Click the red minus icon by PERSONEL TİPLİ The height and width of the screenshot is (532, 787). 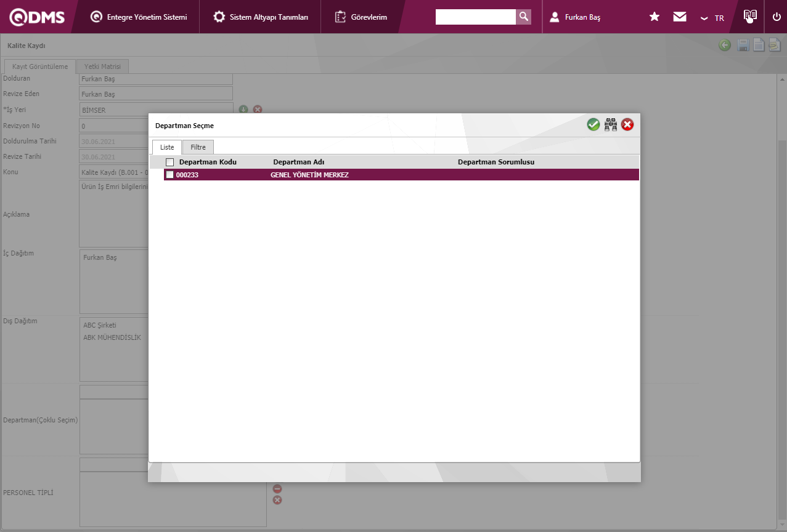[277, 488]
